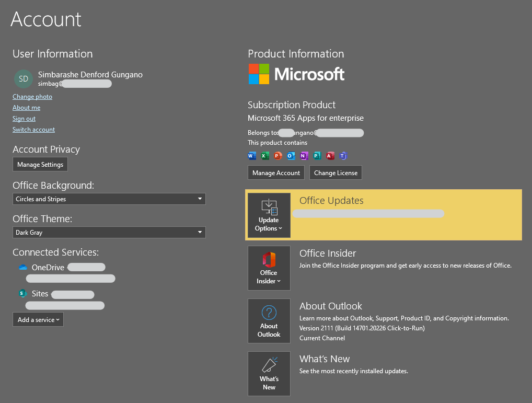Click the Current Channel text

point(322,338)
